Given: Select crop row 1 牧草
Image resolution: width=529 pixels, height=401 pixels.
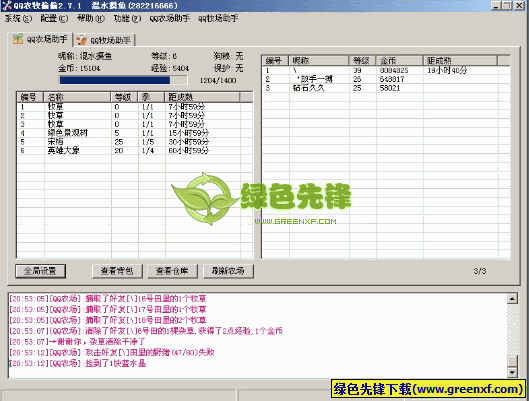Looking at the screenshot, I should tap(134, 107).
